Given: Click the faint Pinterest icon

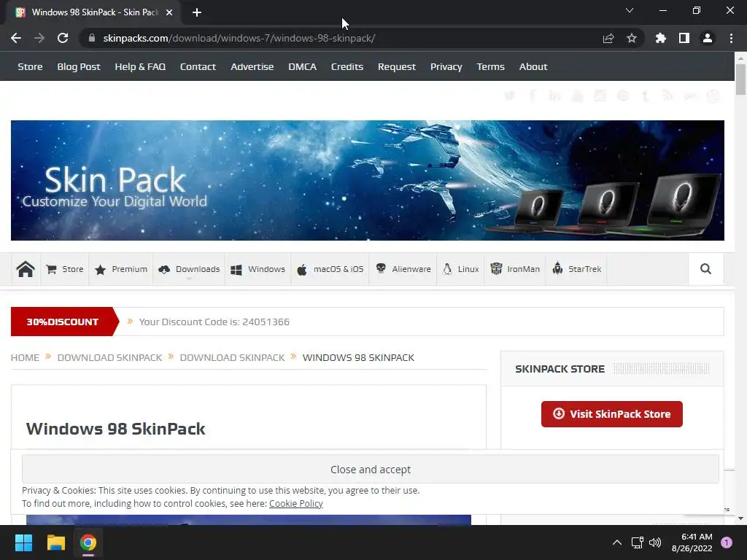Looking at the screenshot, I should click(623, 96).
